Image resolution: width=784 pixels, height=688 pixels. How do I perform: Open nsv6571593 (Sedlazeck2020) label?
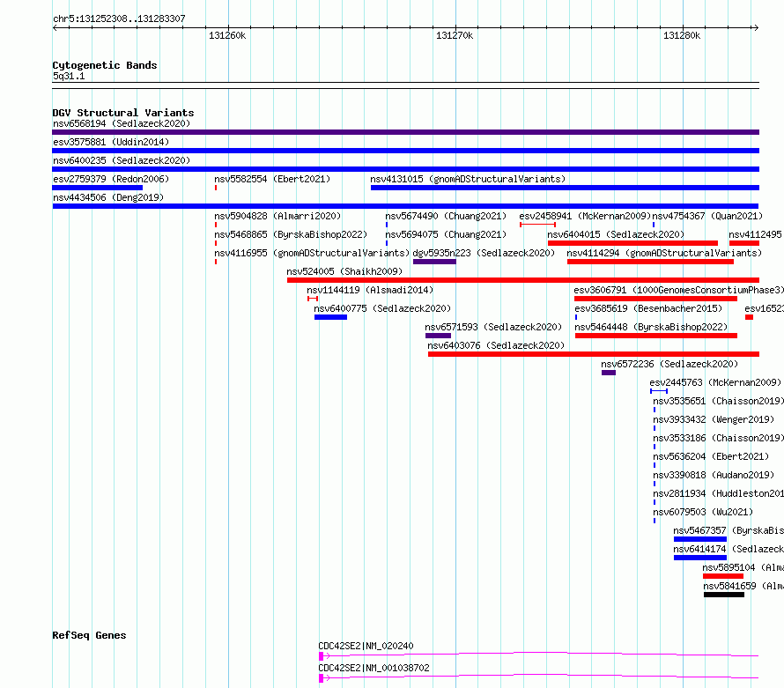click(x=493, y=327)
